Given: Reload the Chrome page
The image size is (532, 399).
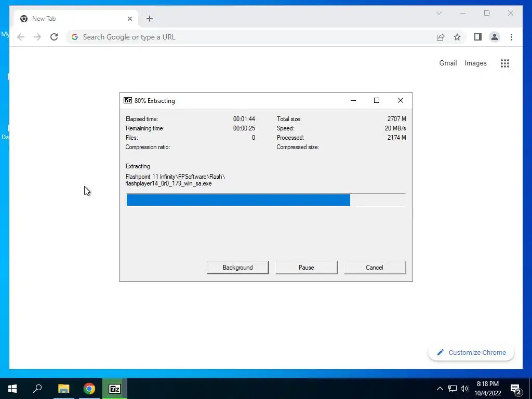Looking at the screenshot, I should 54,37.
